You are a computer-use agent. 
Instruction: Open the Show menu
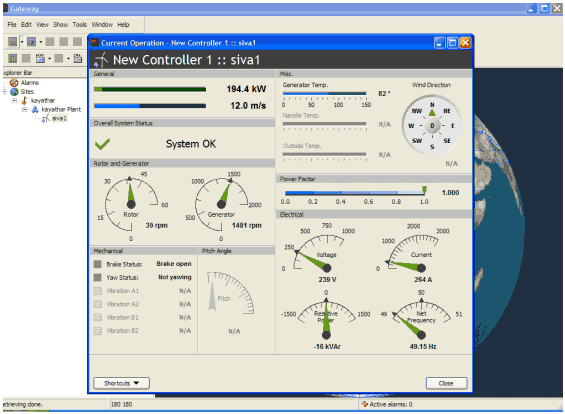pos(61,25)
